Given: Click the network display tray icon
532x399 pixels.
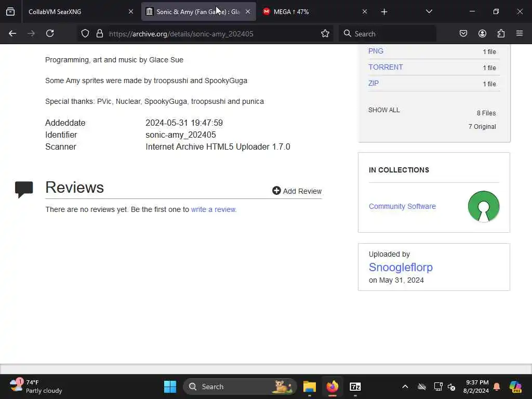Looking at the screenshot, I should pos(438,387).
